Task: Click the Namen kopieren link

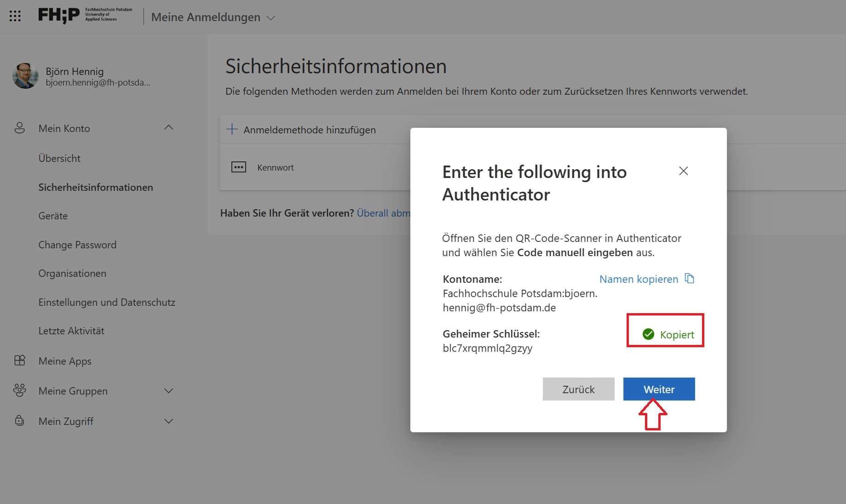Action: pyautogui.click(x=639, y=279)
